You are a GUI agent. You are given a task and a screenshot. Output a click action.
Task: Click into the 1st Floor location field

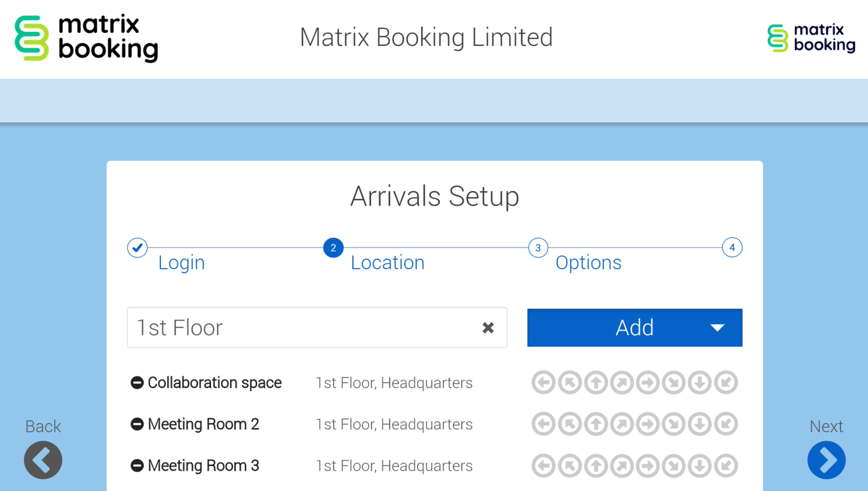301,328
